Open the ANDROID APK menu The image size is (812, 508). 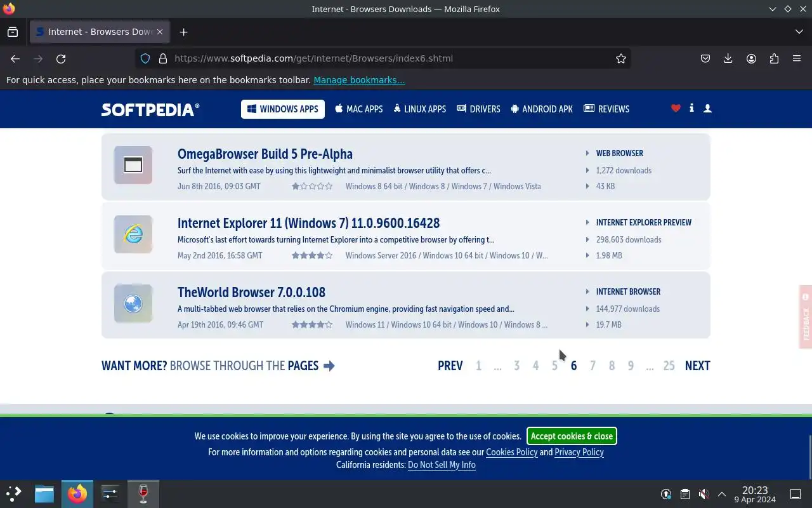coord(542,109)
